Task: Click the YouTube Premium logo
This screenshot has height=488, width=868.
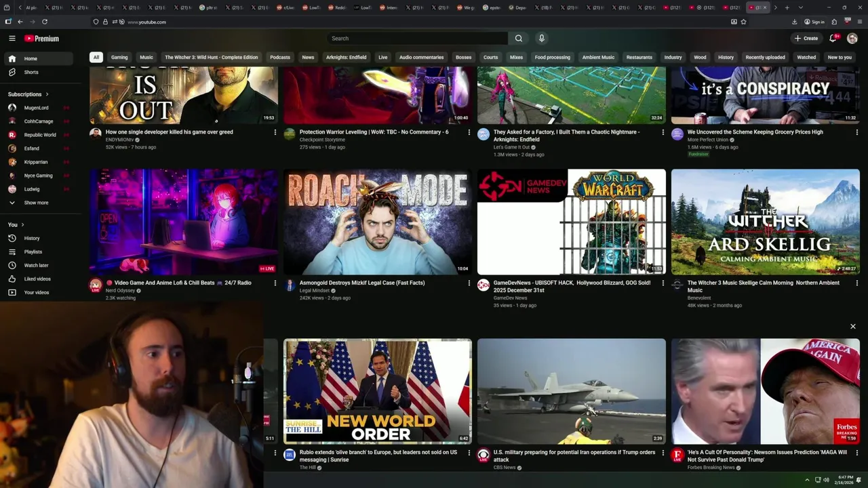Action: 41,39
